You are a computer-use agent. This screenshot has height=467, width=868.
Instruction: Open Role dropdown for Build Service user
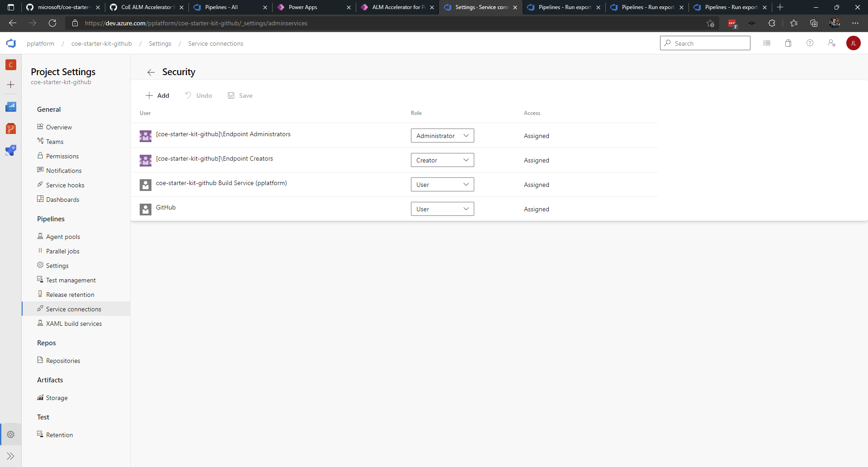point(442,185)
